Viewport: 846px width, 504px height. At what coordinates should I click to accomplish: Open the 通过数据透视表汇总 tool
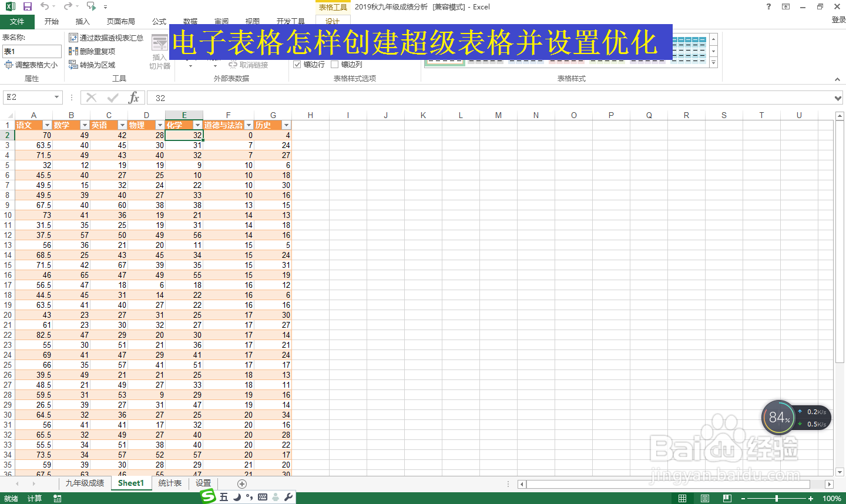tap(106, 37)
